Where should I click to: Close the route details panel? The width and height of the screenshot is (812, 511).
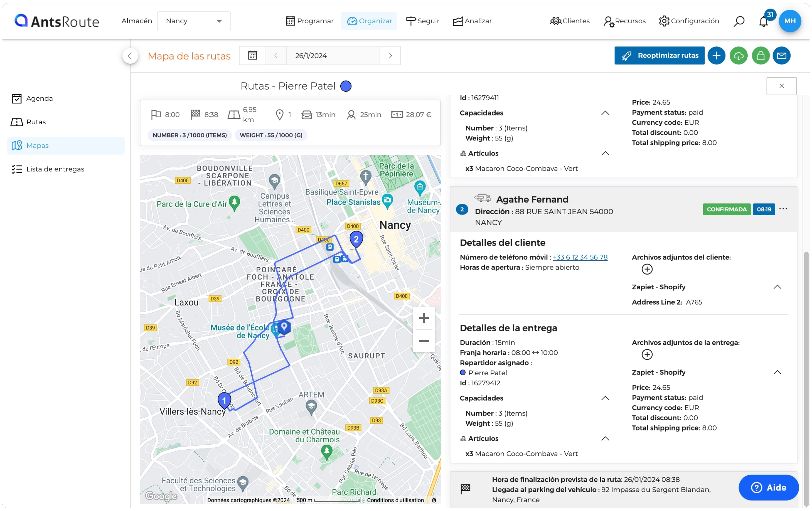point(781,86)
